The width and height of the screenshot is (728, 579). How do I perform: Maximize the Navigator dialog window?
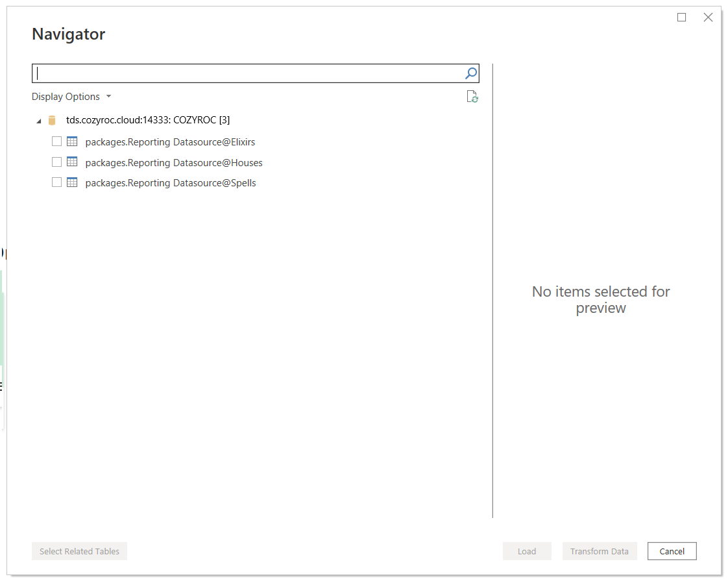pos(681,18)
